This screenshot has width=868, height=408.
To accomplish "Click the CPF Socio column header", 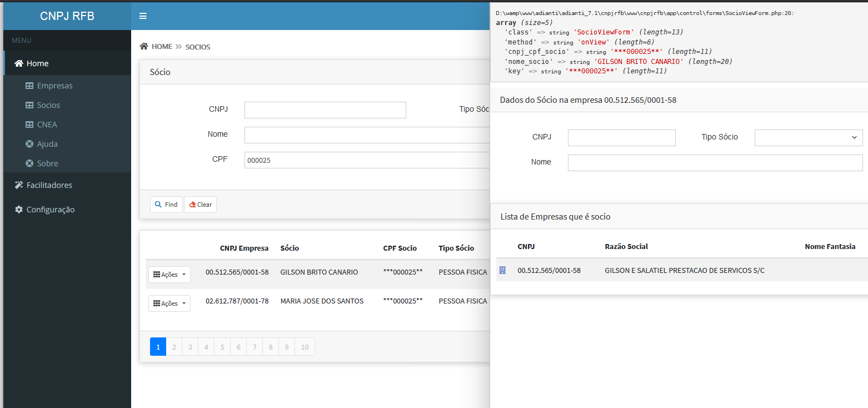I will coord(400,248).
